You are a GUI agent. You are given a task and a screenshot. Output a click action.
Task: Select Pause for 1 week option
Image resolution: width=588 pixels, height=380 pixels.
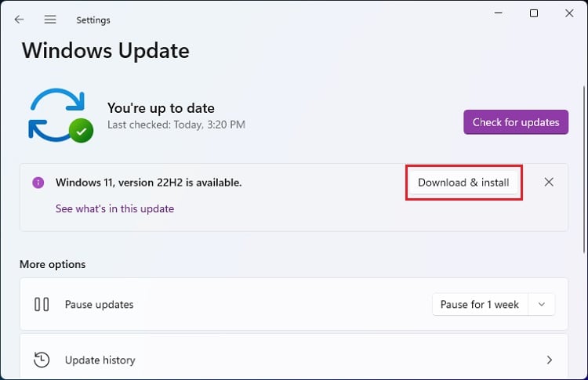pos(479,304)
